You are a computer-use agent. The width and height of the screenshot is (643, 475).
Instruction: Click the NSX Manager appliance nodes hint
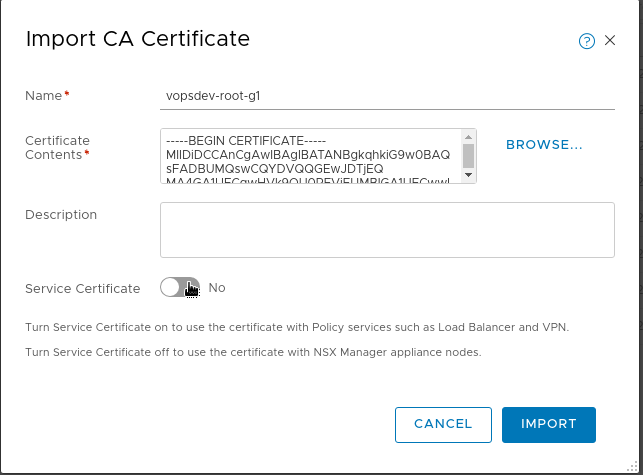253,352
